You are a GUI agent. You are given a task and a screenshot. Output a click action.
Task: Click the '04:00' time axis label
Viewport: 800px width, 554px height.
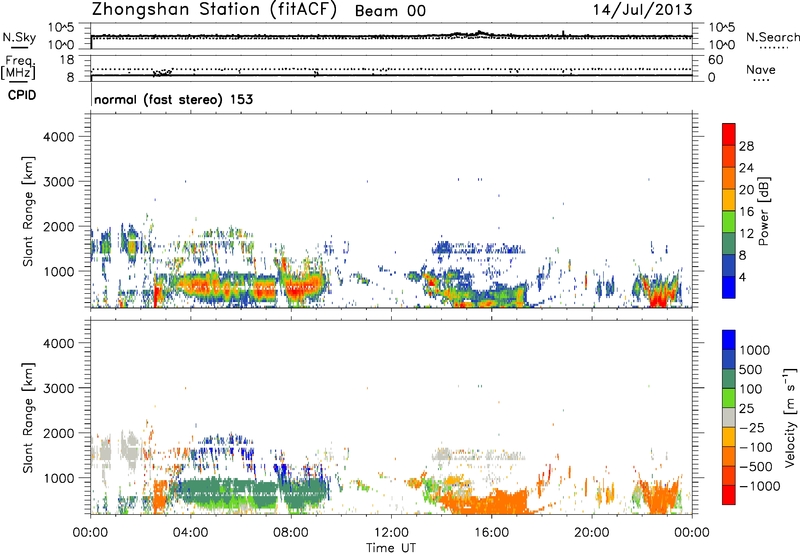tap(190, 533)
